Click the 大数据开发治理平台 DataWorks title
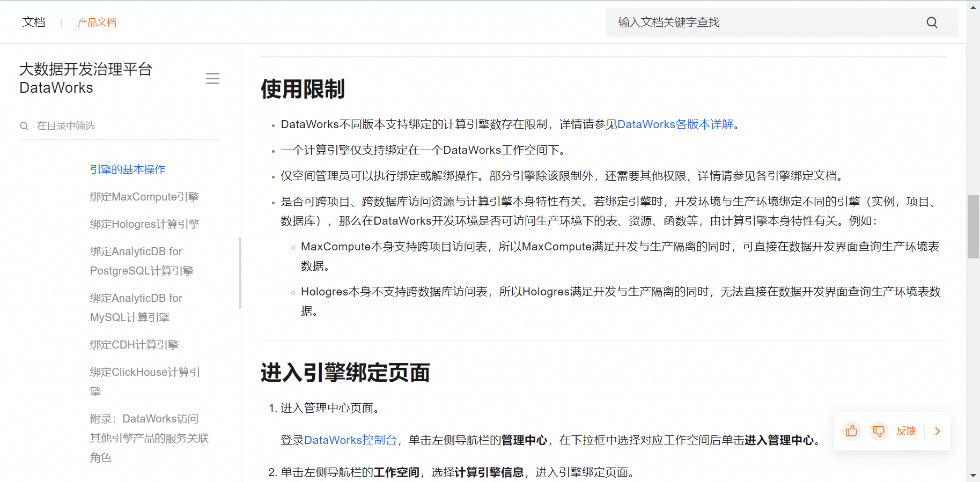Image resolution: width=980 pixels, height=482 pixels. 86,78
